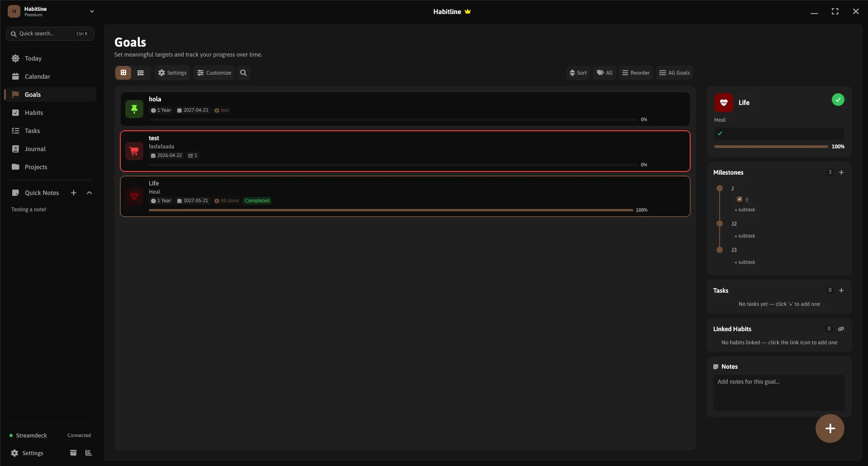Add subtask under milestone J3
Screen dimensions: 868x466
tap(745, 262)
